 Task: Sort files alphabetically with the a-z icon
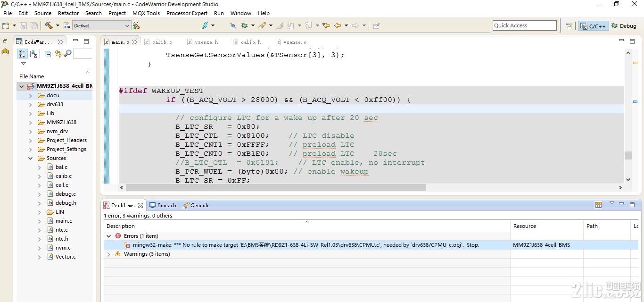point(33,54)
